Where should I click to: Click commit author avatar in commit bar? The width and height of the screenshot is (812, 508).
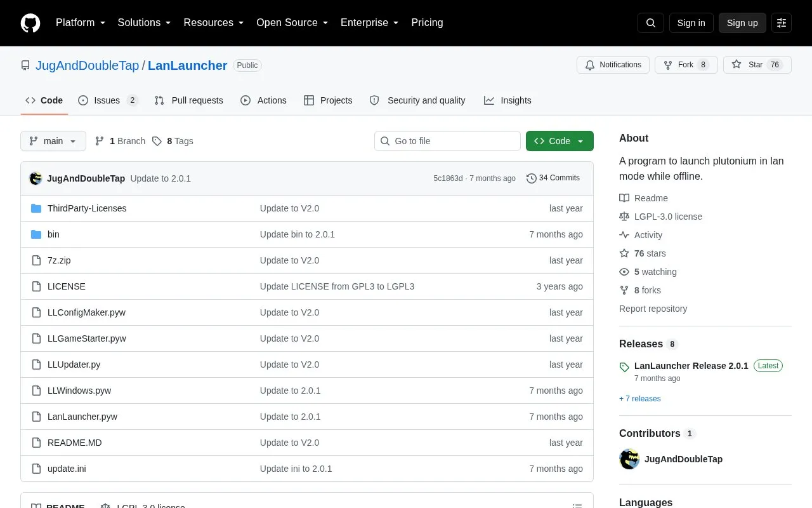click(x=36, y=178)
